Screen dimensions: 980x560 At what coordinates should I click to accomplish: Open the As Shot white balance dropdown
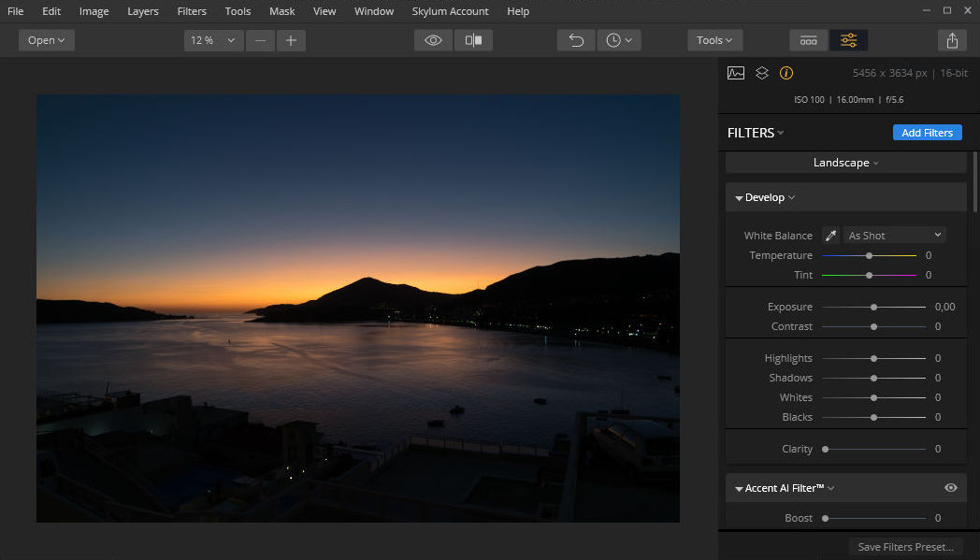[894, 236]
